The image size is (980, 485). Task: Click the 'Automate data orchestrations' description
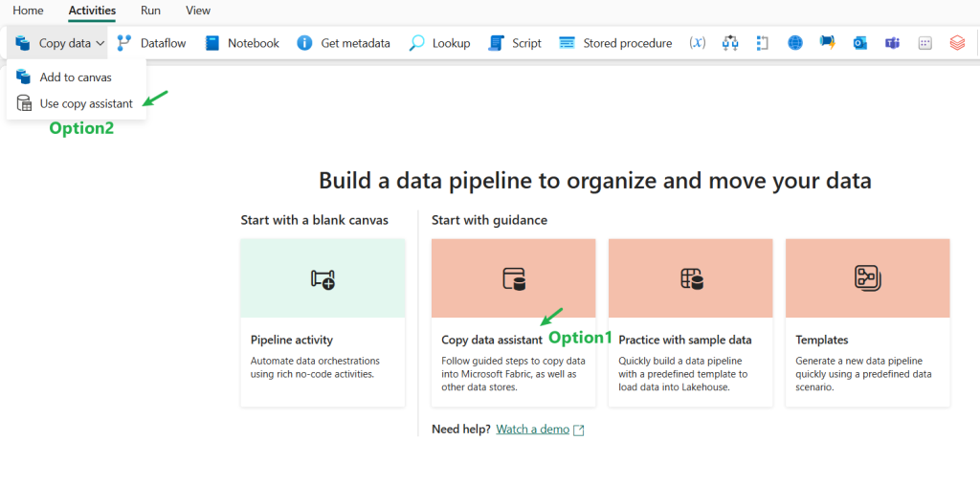(x=315, y=367)
